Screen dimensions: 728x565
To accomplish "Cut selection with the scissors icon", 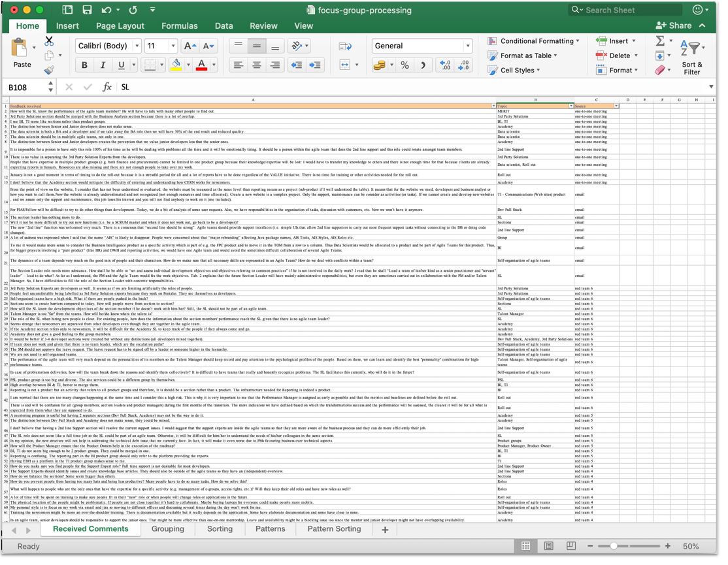I will click(49, 40).
